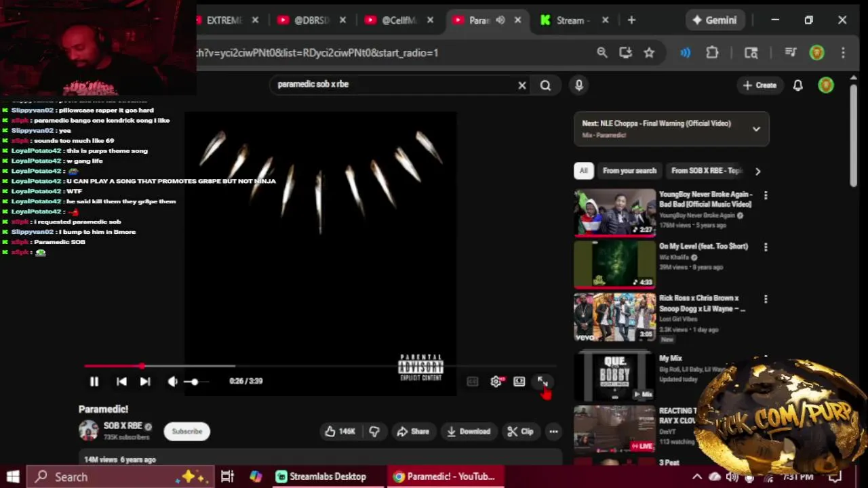
Task: Show hidden system tray icons
Action: [697, 476]
